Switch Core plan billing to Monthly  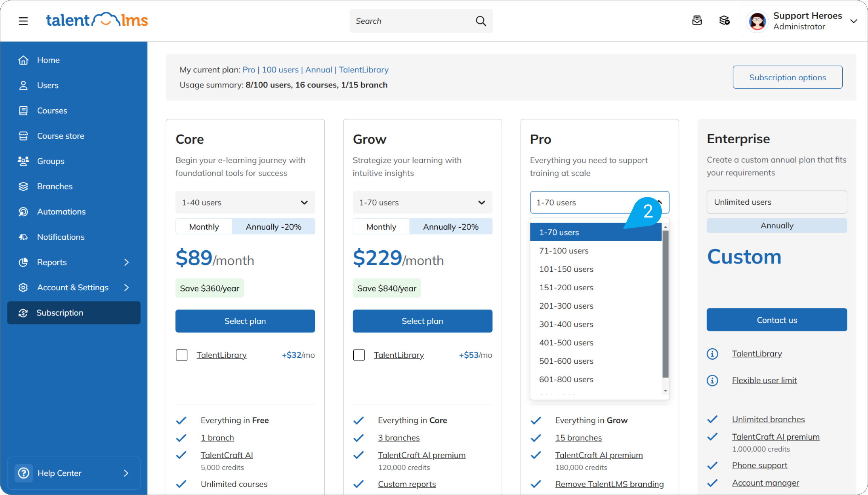[x=204, y=227]
